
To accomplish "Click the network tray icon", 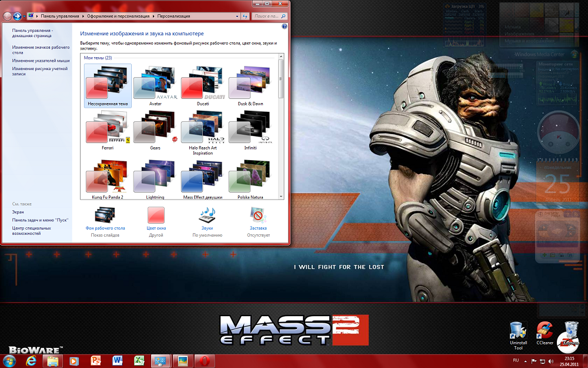I will pos(543,362).
